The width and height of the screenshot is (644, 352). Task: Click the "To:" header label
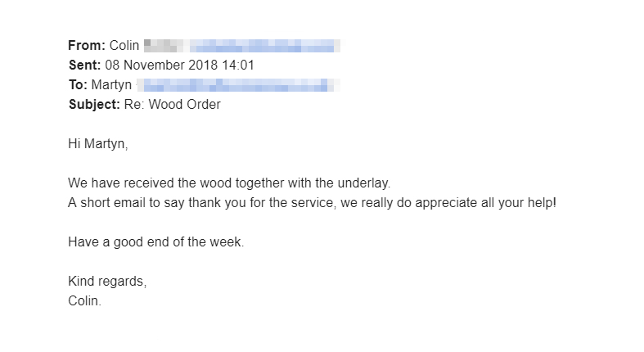(78, 85)
